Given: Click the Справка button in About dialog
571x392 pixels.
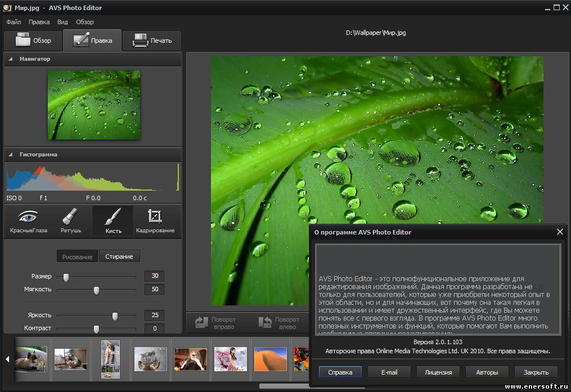Looking at the screenshot, I should 340,372.
